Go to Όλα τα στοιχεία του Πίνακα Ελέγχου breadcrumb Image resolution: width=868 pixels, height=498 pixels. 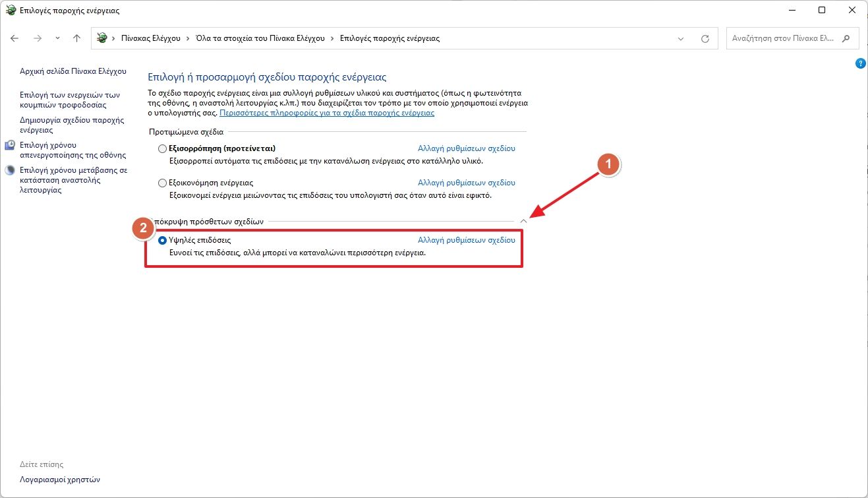tap(260, 38)
